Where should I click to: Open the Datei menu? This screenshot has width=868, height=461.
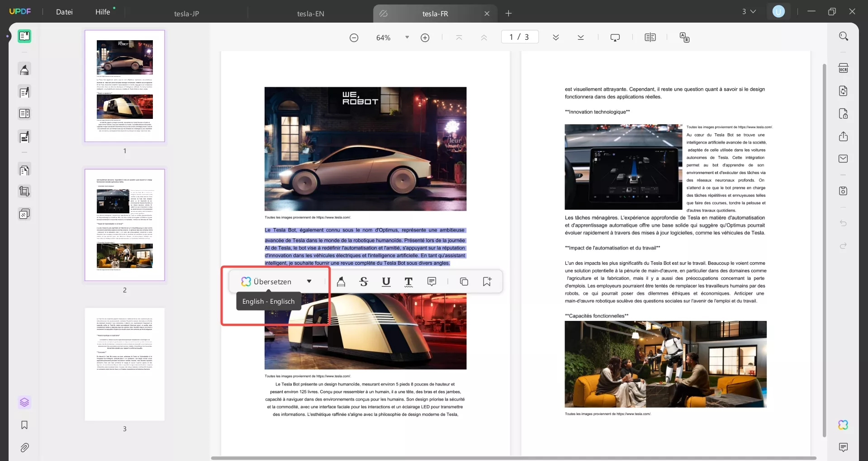pyautogui.click(x=64, y=12)
